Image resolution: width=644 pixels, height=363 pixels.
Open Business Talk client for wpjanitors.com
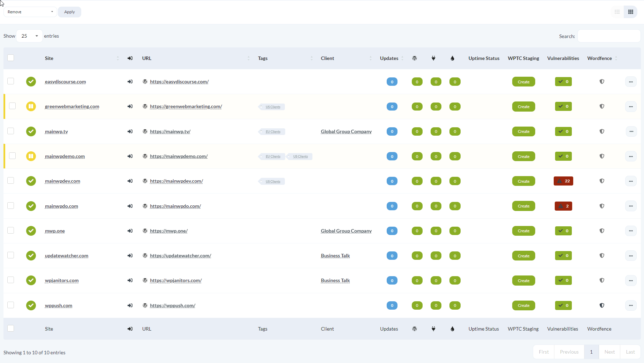tap(335, 280)
